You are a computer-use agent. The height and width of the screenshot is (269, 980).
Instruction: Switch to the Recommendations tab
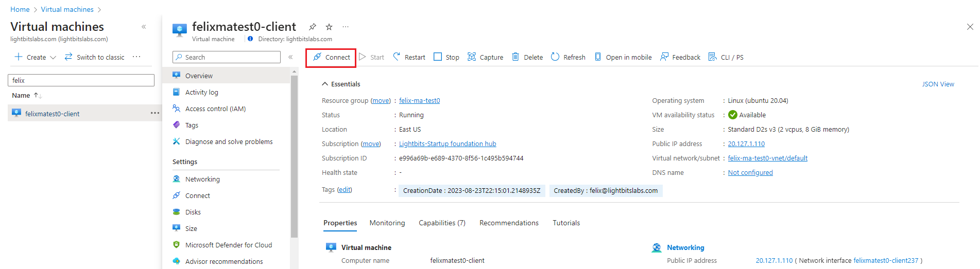[x=509, y=223]
